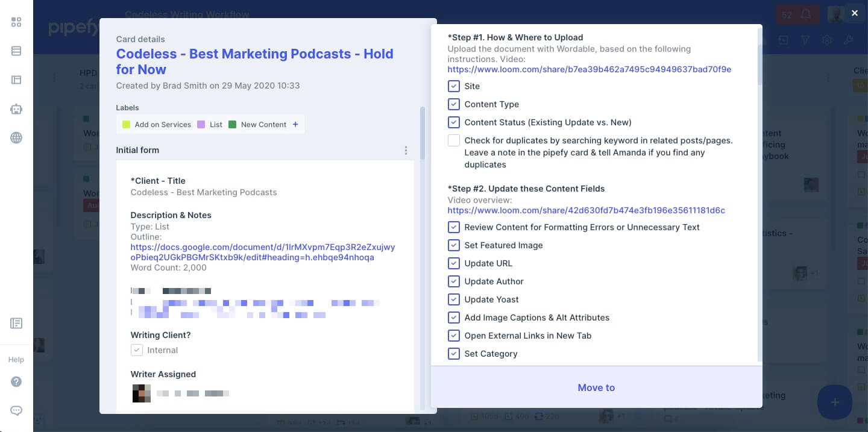The image size is (868, 432).
Task: Uncheck the Update Yoast checkbox
Action: coord(454,299)
